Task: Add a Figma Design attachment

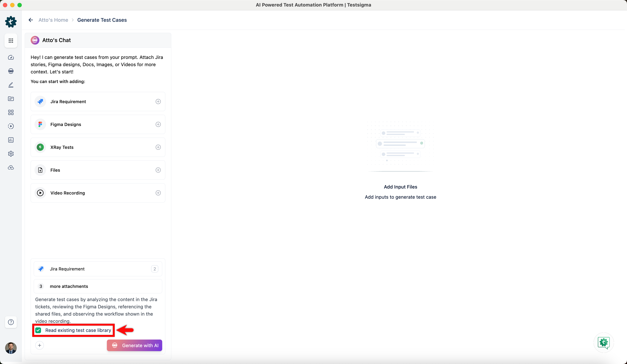Action: coord(158,124)
